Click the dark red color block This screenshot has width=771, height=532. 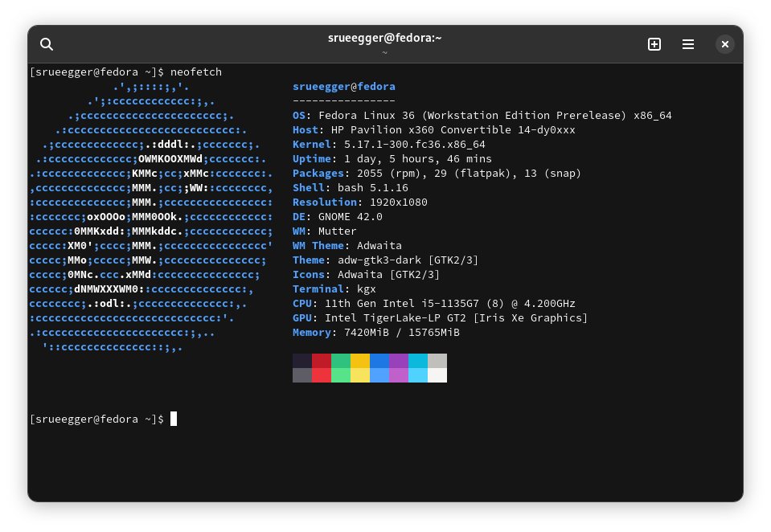tap(322, 361)
